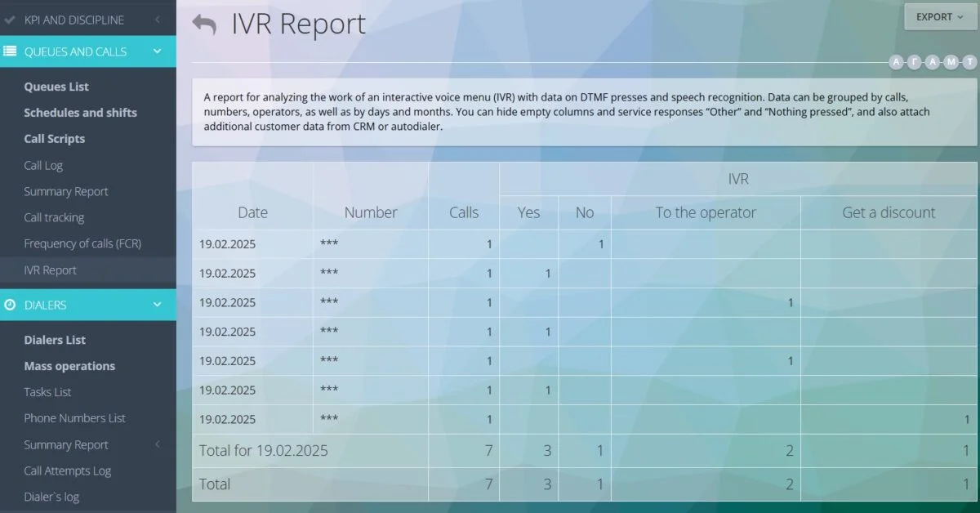Click the back arrow beside IVR Report
Screen dimensions: 980x513
204,25
